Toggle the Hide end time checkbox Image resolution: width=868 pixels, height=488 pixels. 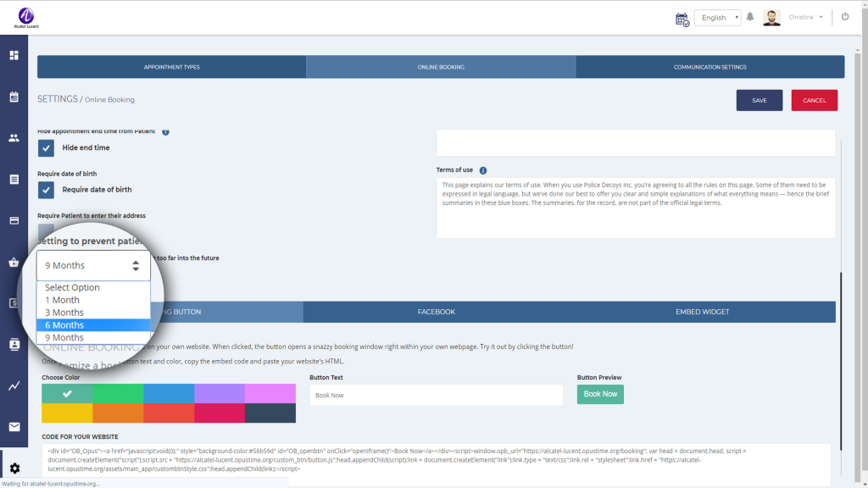coord(46,147)
